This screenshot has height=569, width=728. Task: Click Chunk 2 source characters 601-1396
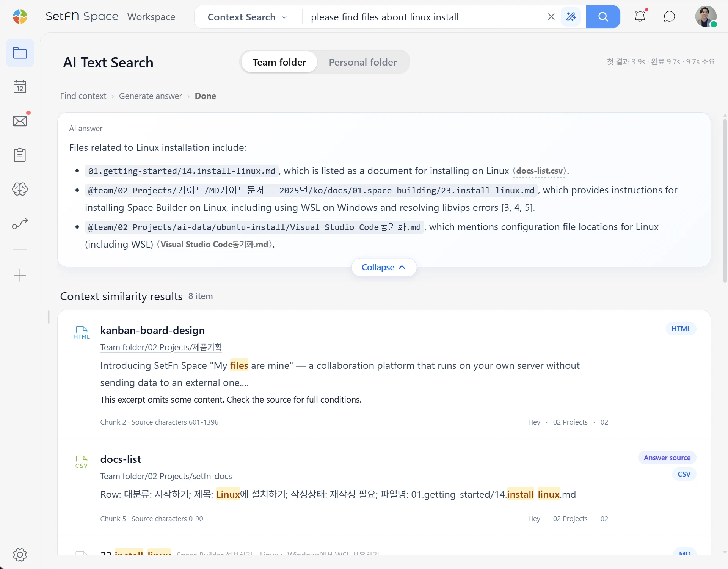coord(159,422)
